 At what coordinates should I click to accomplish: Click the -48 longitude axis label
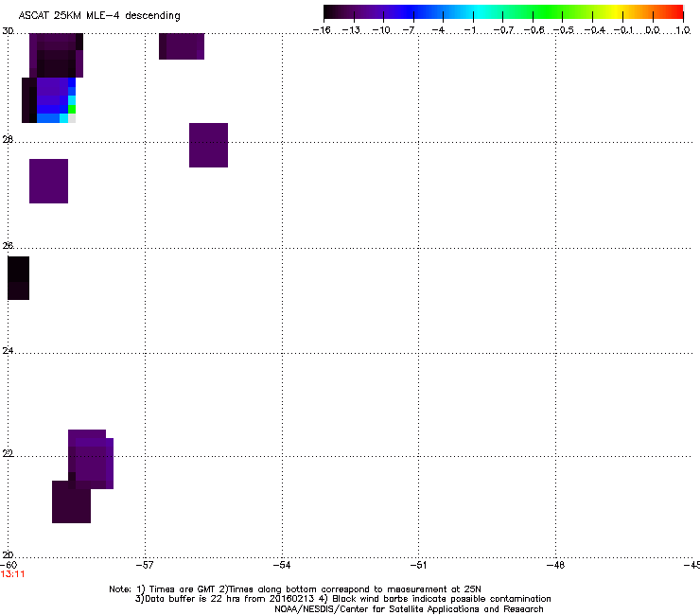(x=555, y=565)
